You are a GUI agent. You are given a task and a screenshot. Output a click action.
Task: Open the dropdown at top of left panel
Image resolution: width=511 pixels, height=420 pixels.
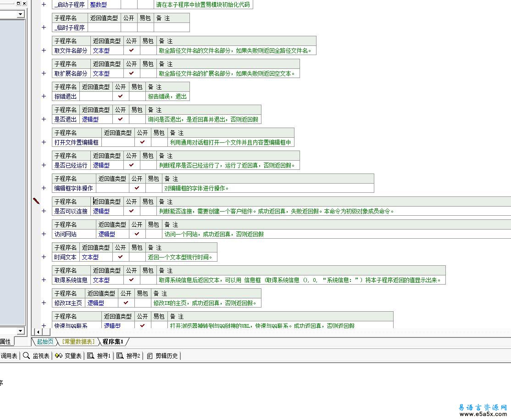pyautogui.click(x=20, y=14)
